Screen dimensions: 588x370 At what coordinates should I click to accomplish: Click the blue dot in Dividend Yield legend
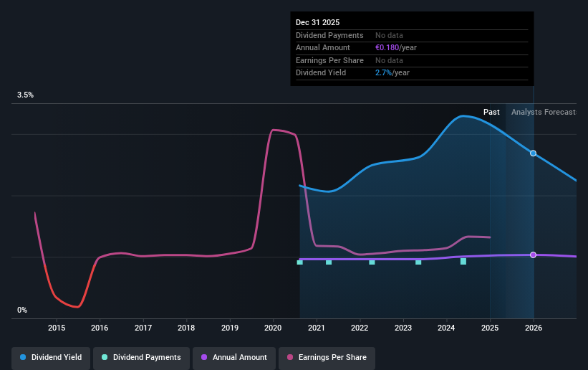[23, 357]
